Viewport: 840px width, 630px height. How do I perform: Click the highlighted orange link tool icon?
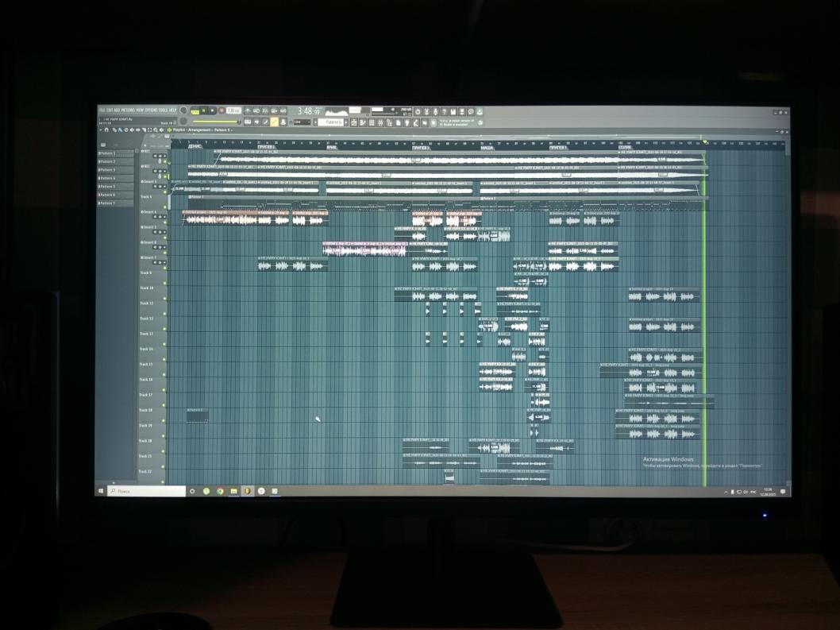275,122
